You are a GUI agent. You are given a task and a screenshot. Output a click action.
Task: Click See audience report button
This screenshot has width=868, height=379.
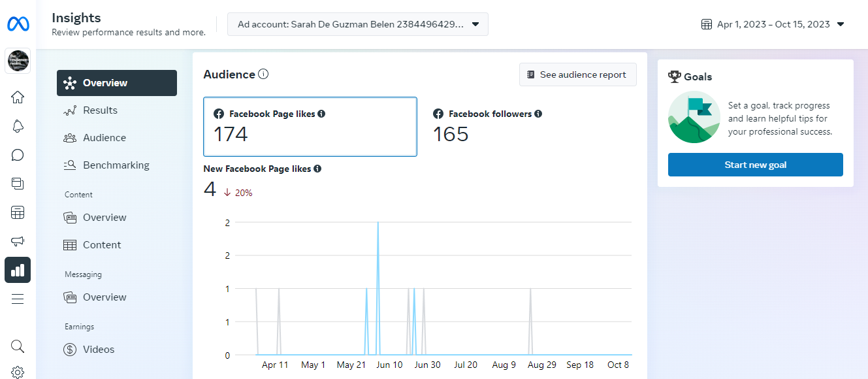(577, 74)
